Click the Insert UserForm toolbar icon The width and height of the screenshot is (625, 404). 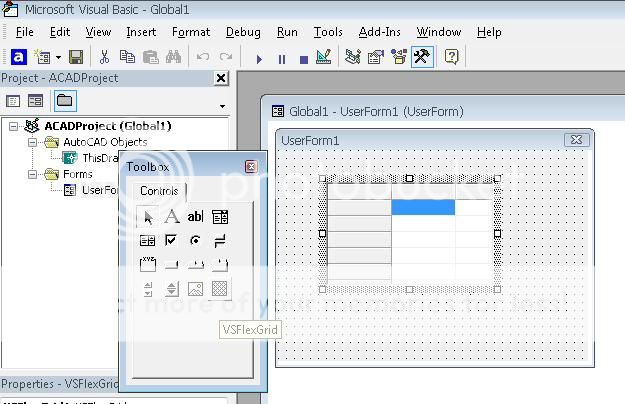click(x=42, y=57)
